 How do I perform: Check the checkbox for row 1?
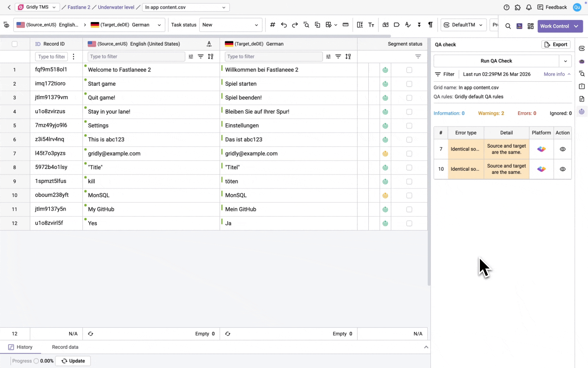(x=409, y=70)
